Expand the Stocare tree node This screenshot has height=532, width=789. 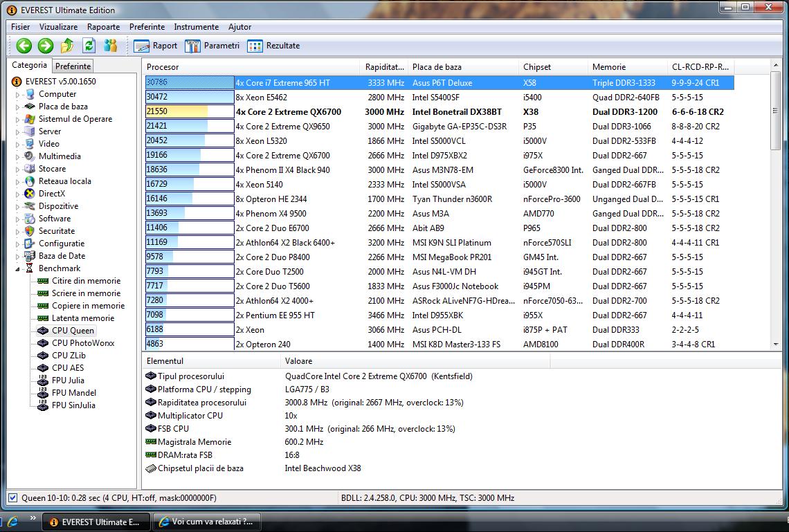tap(17, 169)
